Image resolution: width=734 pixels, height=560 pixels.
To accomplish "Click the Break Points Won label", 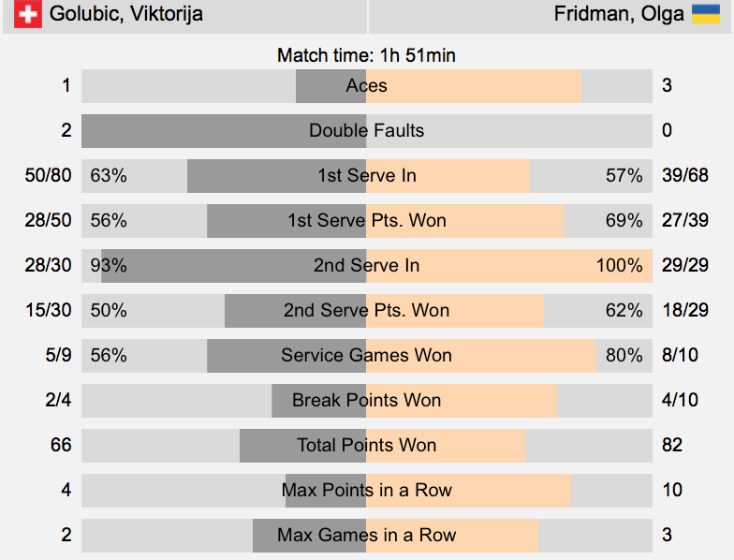I will click(x=366, y=401).
